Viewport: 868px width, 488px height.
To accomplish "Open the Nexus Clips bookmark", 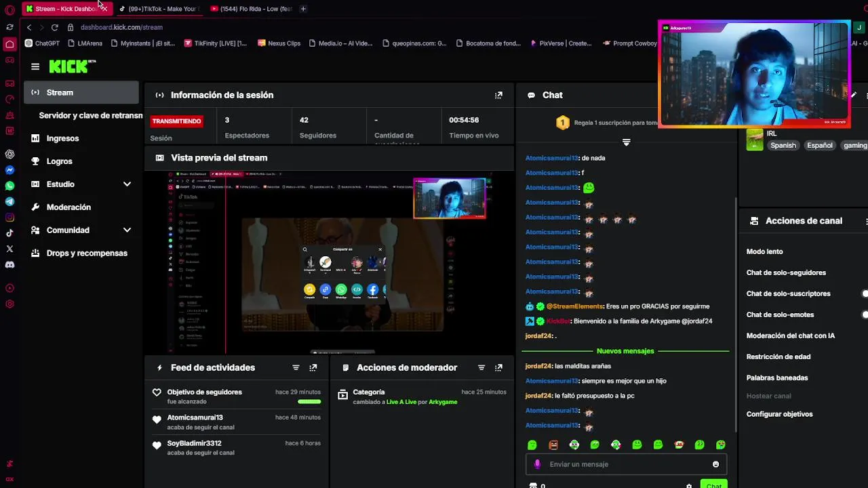I will 279,43.
